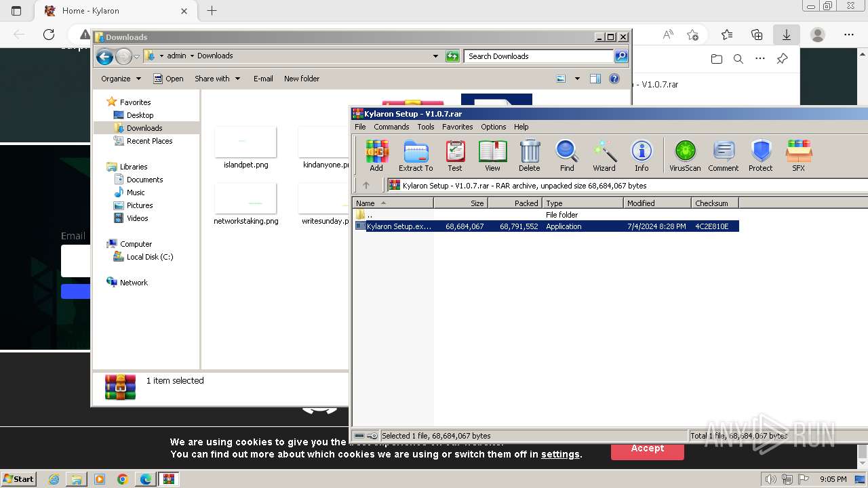Screen dimensions: 868x488
Task: Open recent locations dropdown in explorer
Action: click(x=137, y=56)
